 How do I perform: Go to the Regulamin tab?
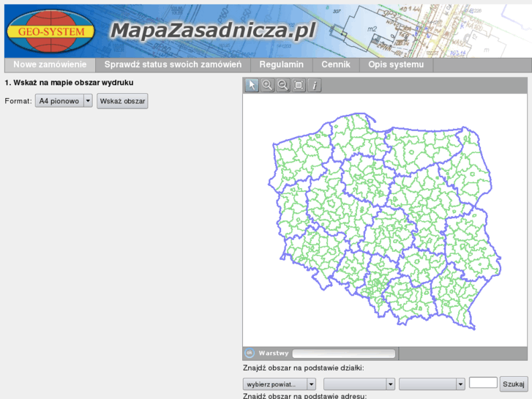282,64
